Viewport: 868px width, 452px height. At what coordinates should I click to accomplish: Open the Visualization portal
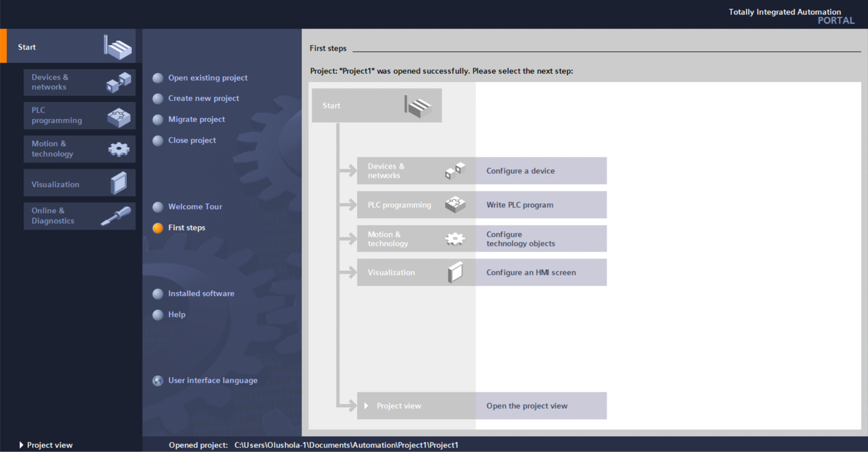[x=79, y=183]
